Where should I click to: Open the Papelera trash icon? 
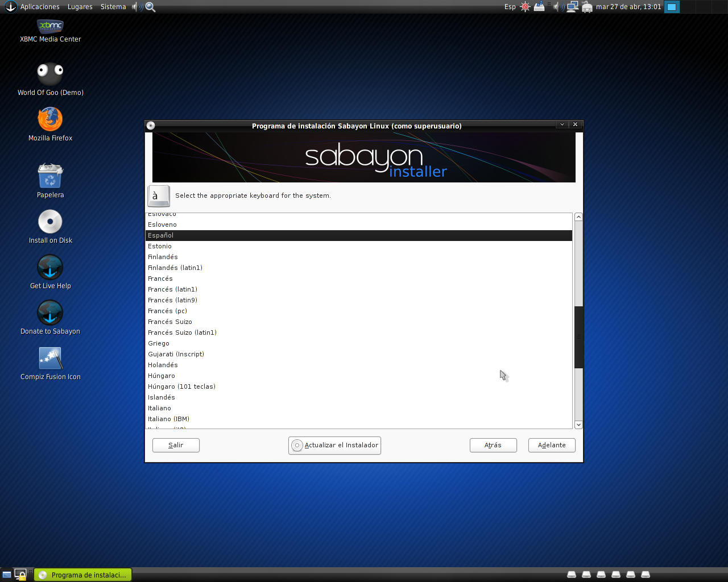[50, 176]
